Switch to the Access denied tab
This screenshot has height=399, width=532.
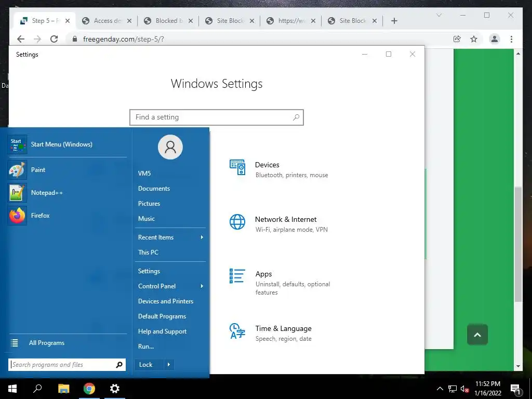(x=107, y=21)
